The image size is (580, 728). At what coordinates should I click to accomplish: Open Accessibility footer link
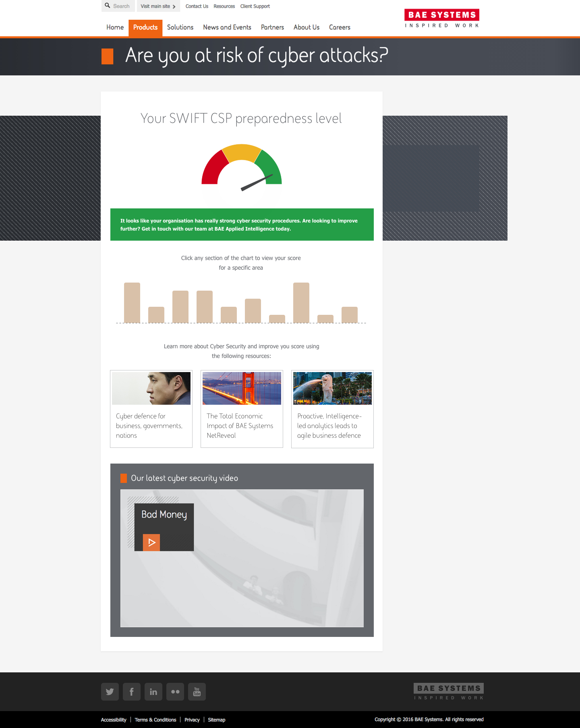click(114, 720)
